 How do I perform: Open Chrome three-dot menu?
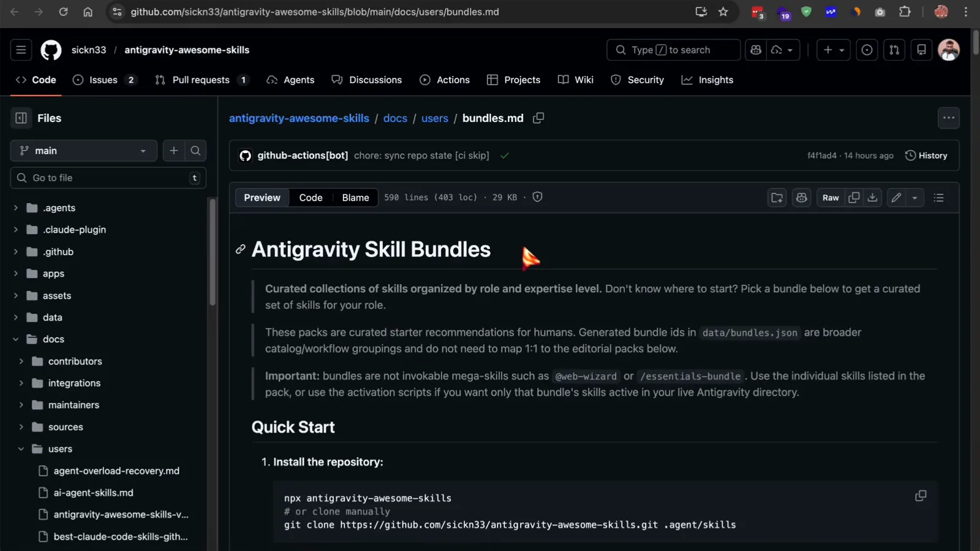pos(966,12)
